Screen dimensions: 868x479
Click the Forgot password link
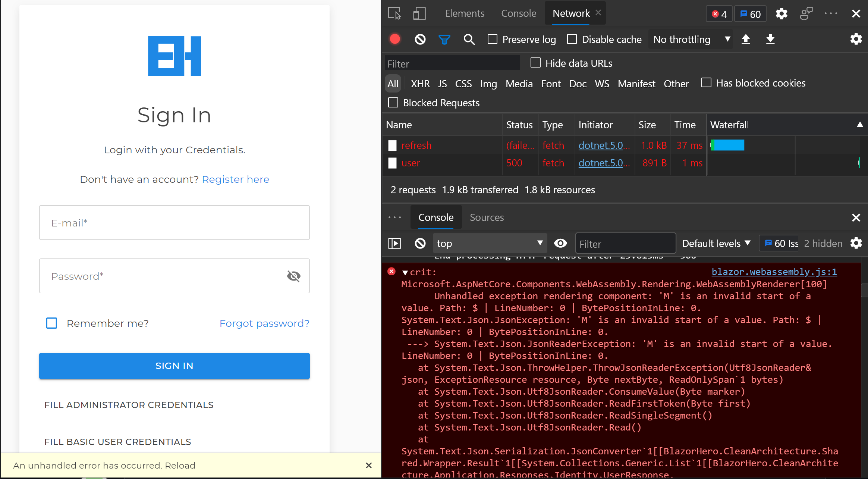(264, 323)
